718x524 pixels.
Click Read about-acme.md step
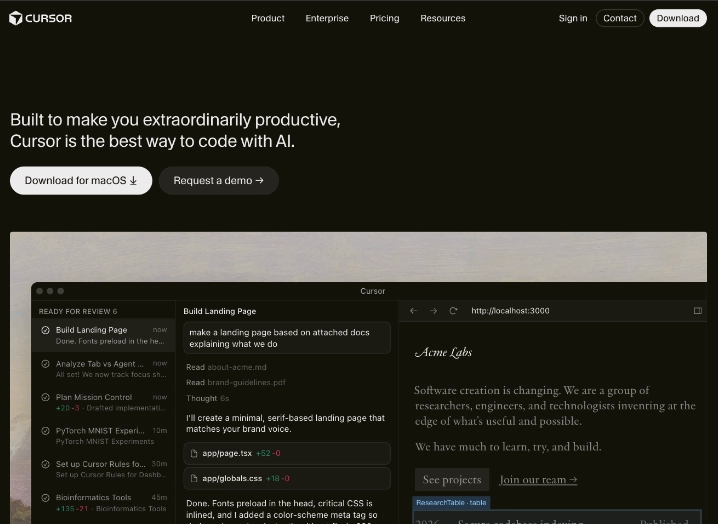[x=226, y=367]
